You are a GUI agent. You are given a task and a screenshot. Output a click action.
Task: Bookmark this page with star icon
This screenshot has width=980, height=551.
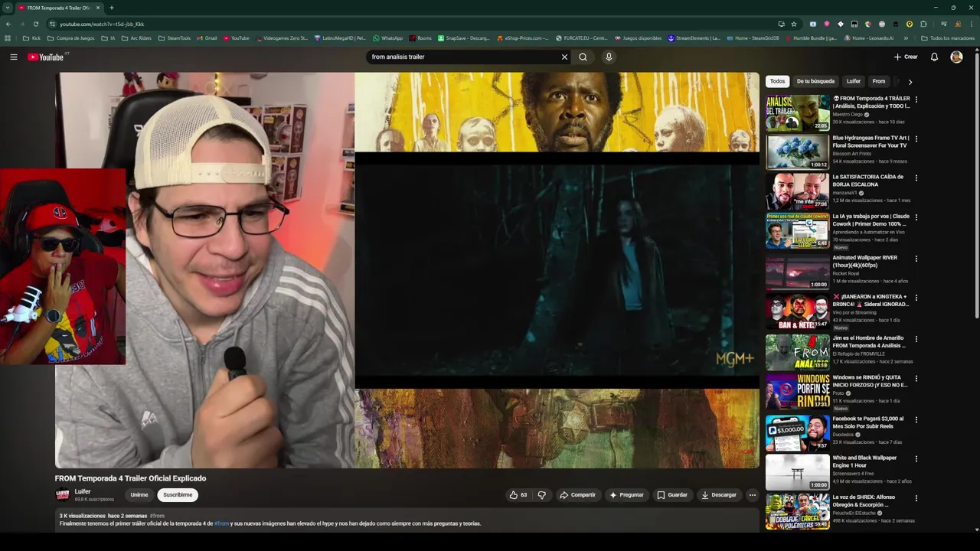point(794,24)
